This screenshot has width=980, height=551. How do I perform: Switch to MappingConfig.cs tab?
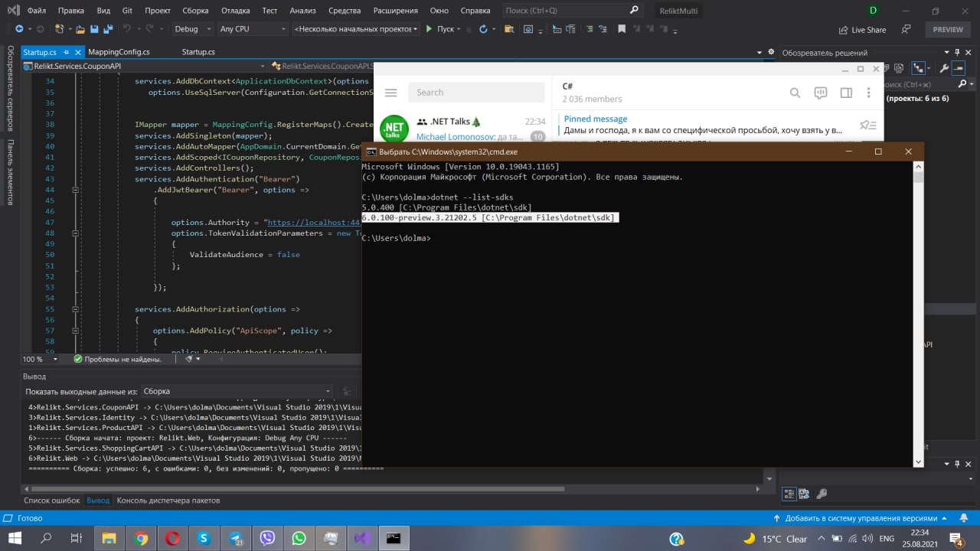(119, 52)
